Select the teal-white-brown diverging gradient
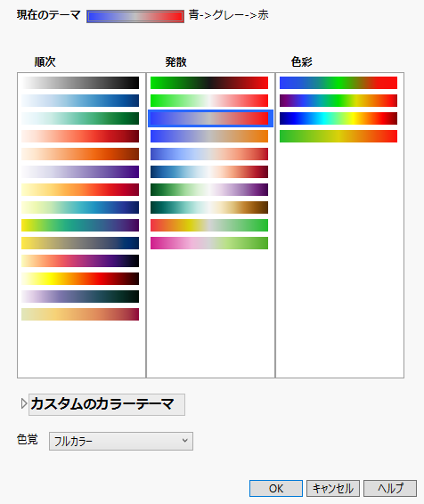The image size is (424, 504). (209, 207)
